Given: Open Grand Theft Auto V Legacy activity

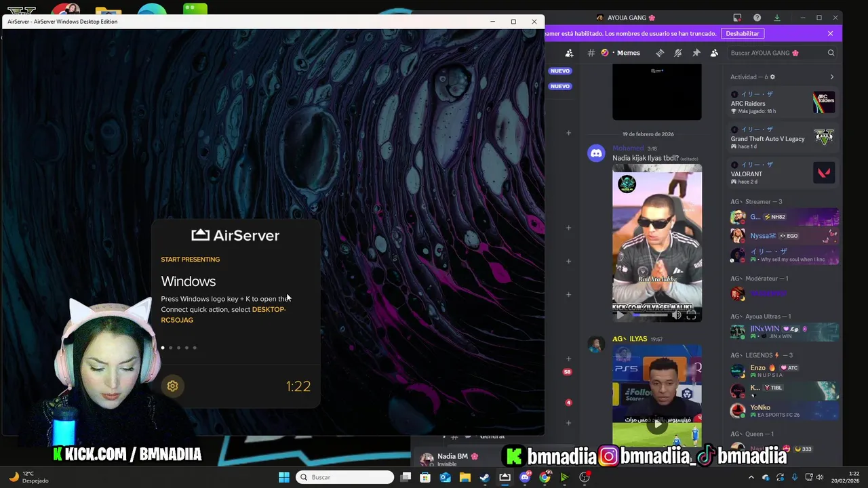Looking at the screenshot, I should [x=783, y=138].
